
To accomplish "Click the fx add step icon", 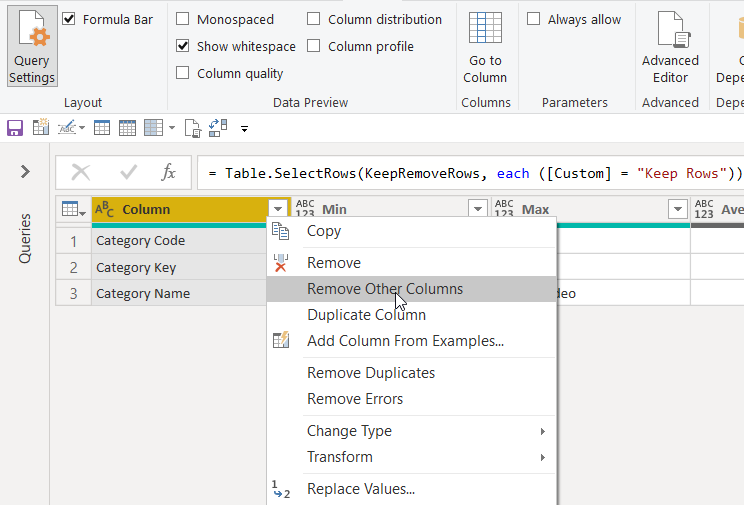I will [168, 172].
